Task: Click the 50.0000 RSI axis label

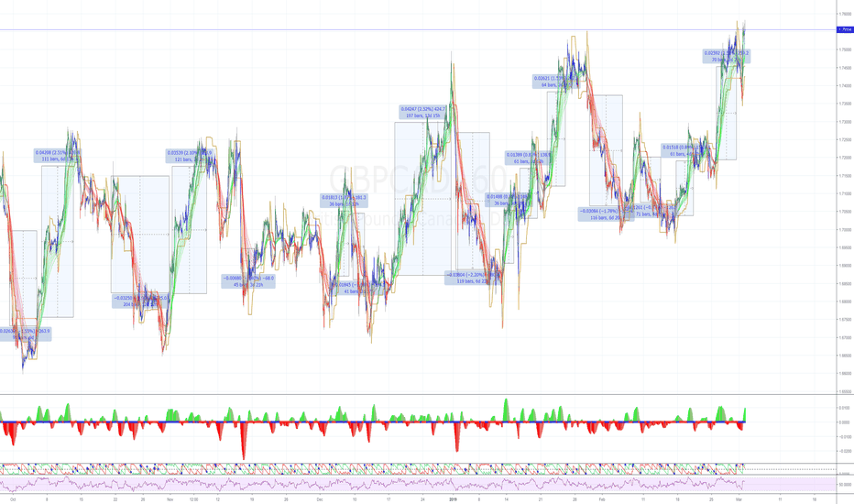Action: 845,484
